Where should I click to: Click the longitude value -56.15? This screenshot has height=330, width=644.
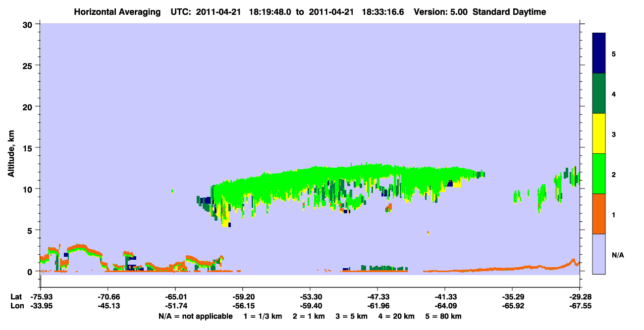tap(243, 306)
